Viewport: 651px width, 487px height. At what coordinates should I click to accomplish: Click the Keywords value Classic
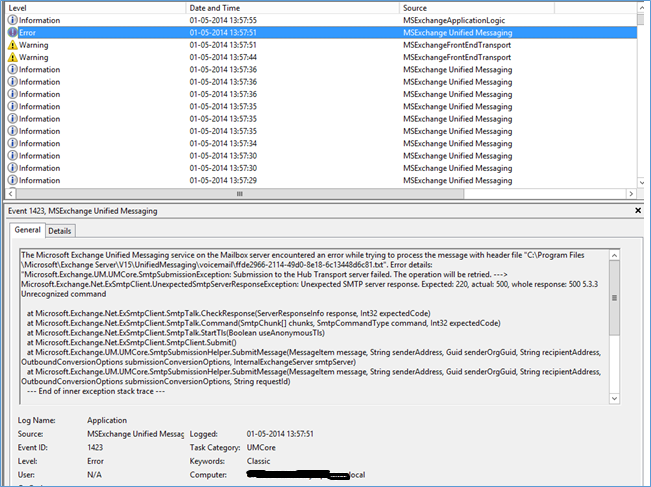tap(258, 461)
